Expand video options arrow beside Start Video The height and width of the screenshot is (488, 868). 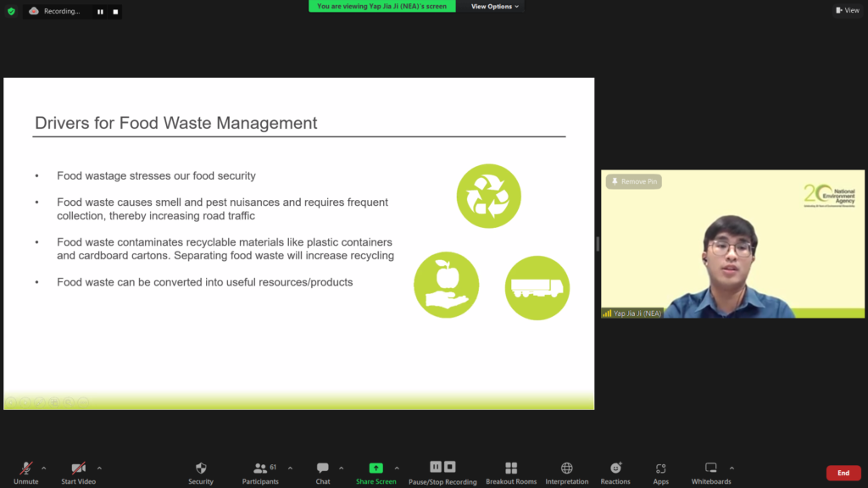[99, 467]
